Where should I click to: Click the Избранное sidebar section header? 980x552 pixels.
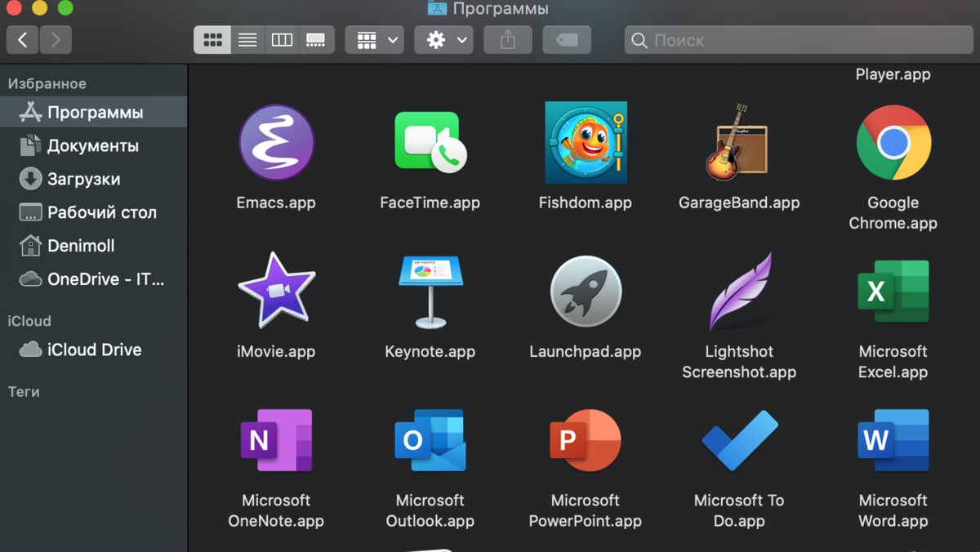(47, 83)
